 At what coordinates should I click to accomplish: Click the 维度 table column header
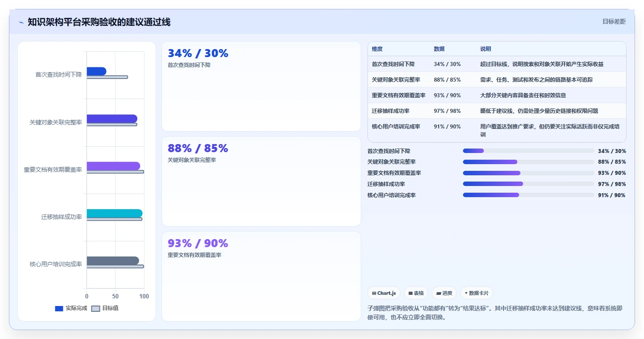[377, 49]
